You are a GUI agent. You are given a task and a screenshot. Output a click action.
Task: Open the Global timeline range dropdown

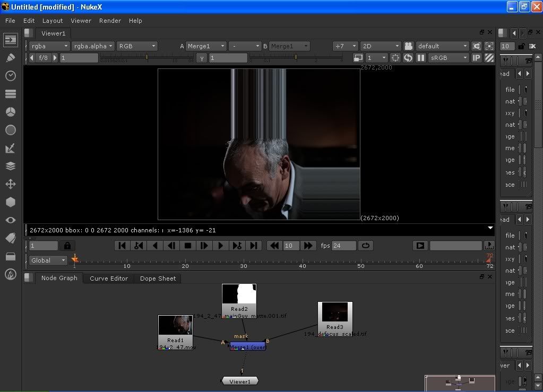(x=48, y=260)
